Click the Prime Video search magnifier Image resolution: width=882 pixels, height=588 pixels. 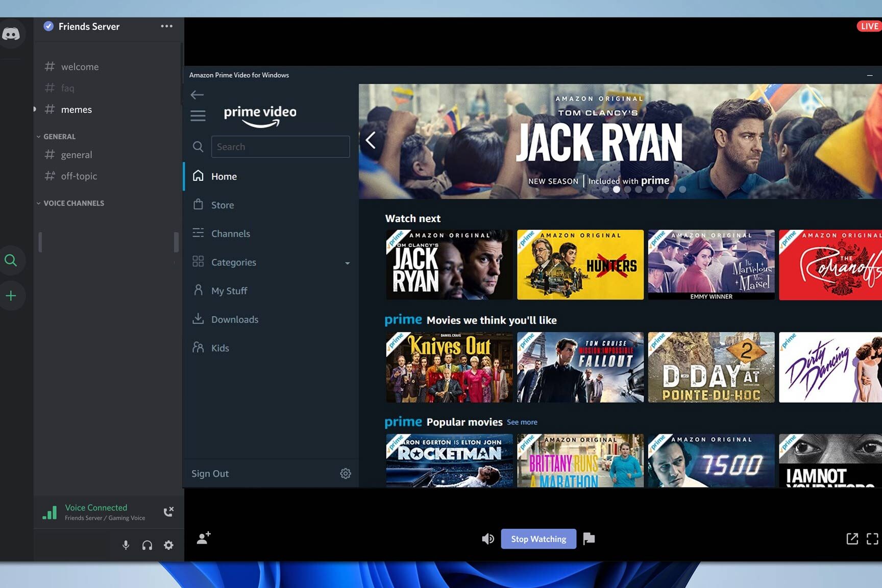click(198, 146)
